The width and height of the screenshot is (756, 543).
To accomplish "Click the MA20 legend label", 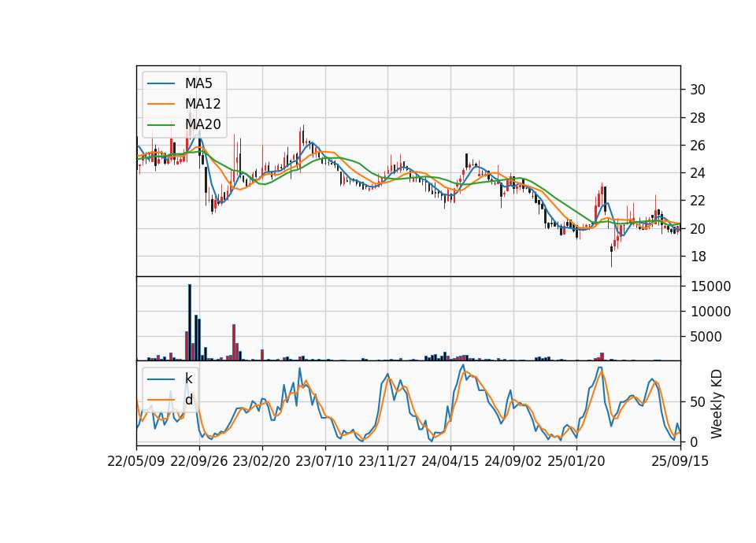I will 203,124.
